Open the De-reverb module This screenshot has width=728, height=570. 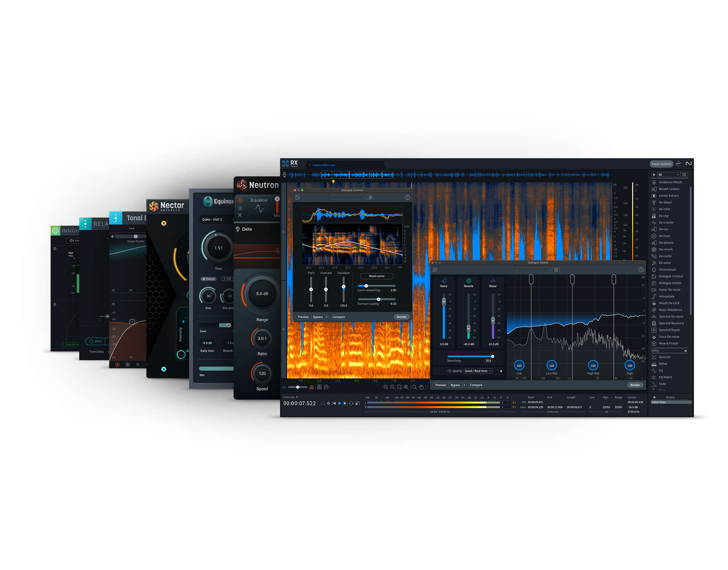(665, 249)
